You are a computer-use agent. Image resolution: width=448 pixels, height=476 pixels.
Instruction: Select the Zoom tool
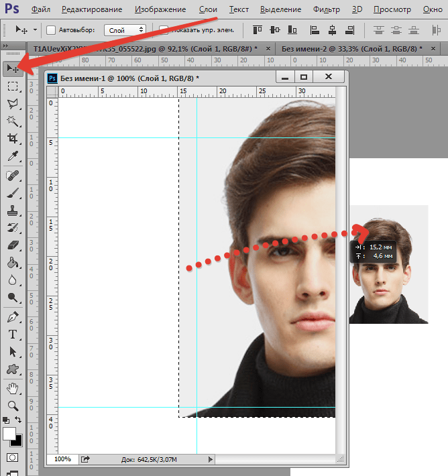point(13,406)
